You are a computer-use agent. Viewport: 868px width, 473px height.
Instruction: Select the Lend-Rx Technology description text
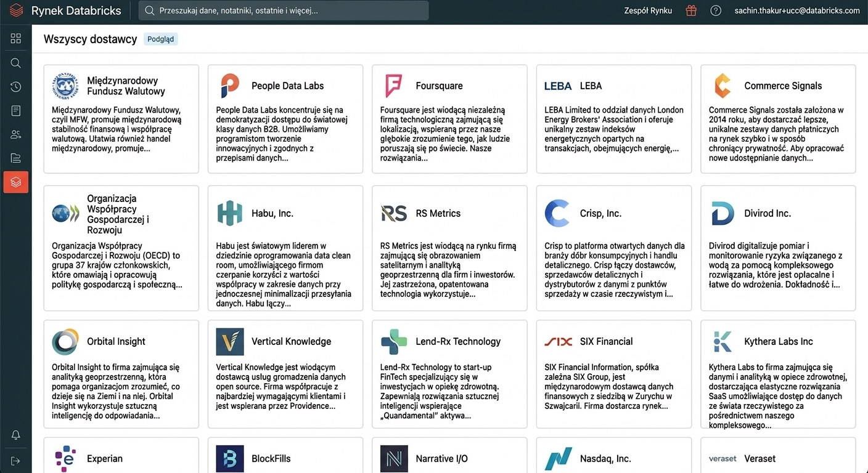coord(440,392)
